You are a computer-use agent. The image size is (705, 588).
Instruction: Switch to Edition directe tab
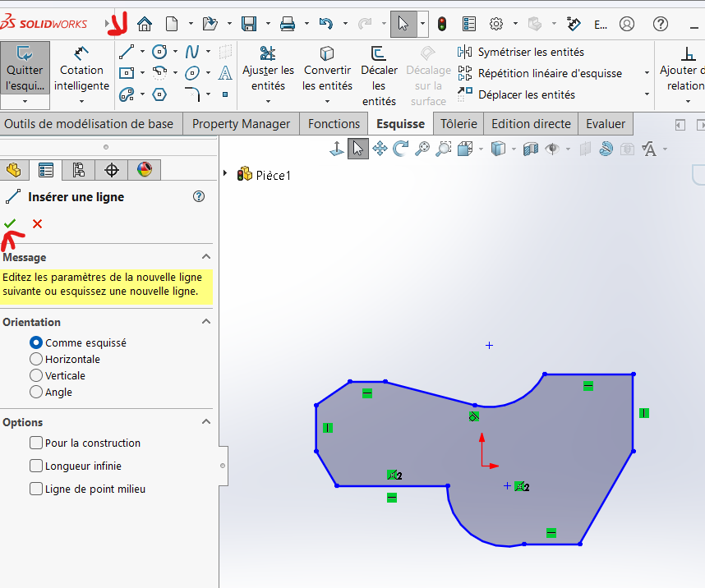pyautogui.click(x=531, y=124)
